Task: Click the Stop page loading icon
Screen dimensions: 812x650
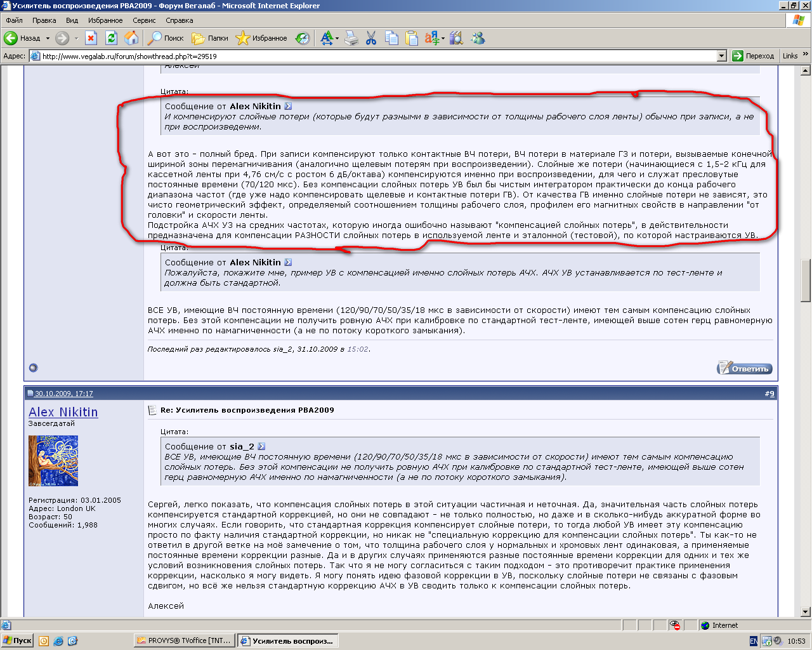Action: pos(91,38)
